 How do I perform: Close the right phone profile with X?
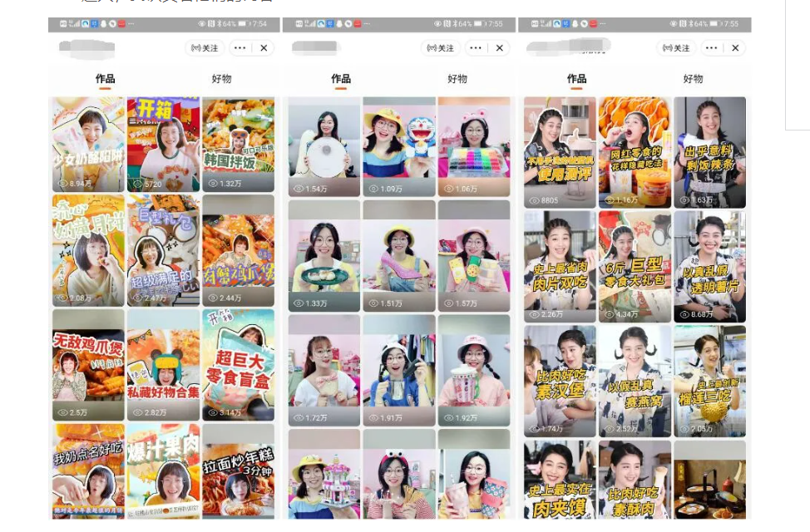coord(735,48)
